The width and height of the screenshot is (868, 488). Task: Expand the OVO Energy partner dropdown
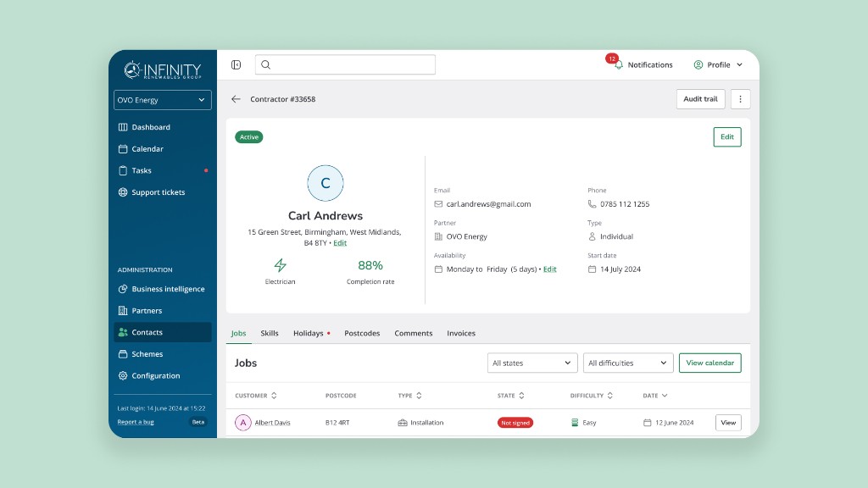click(x=162, y=100)
